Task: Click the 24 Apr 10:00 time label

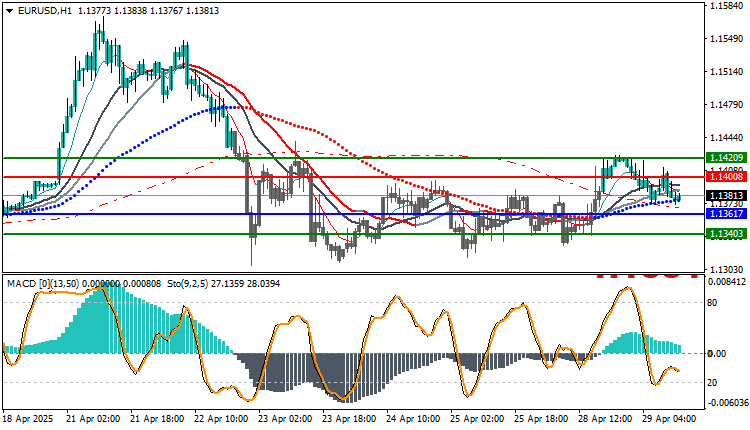Action: (413, 419)
